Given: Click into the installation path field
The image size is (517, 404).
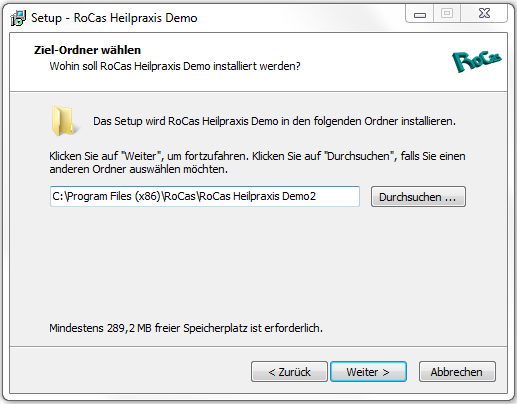Looking at the screenshot, I should coord(205,196).
